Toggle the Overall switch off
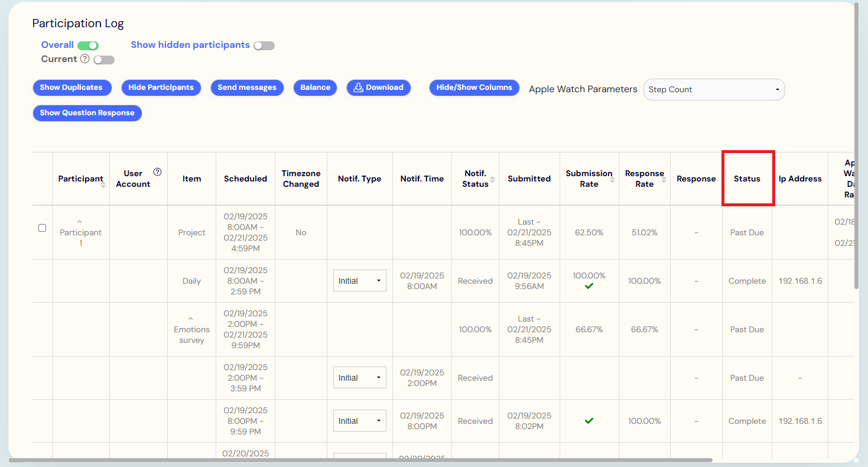Screen dimensions: 868x467 tap(88, 46)
